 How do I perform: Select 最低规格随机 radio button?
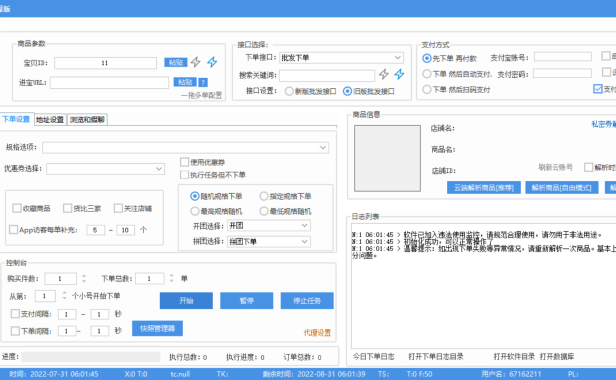pos(285,211)
